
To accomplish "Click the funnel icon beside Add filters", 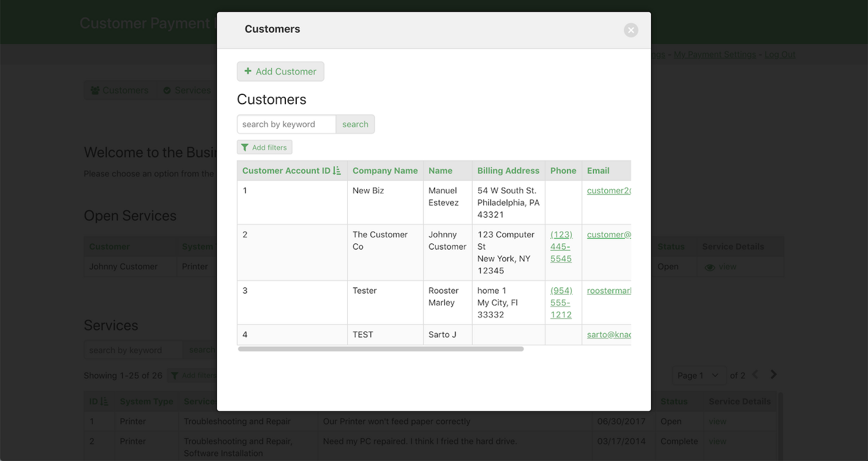I will pos(245,147).
